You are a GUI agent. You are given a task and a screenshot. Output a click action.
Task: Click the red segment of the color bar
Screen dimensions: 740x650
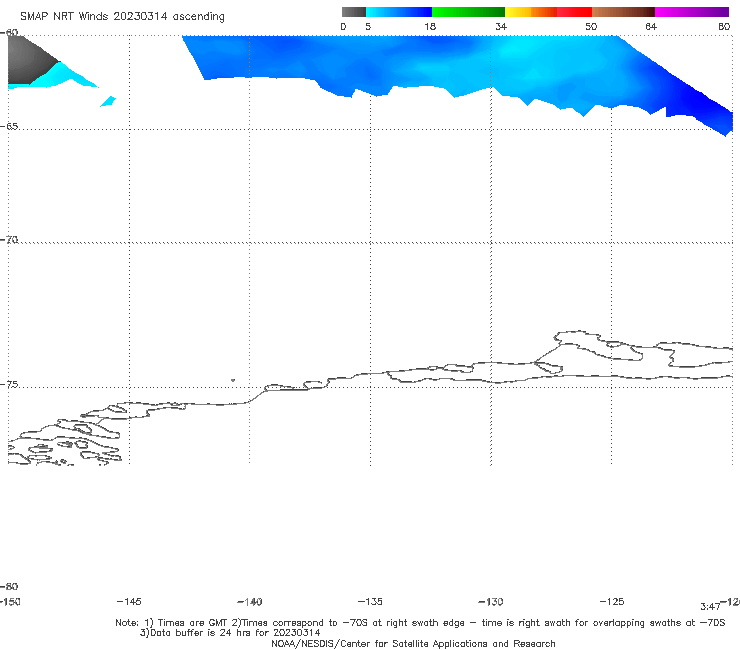click(574, 12)
